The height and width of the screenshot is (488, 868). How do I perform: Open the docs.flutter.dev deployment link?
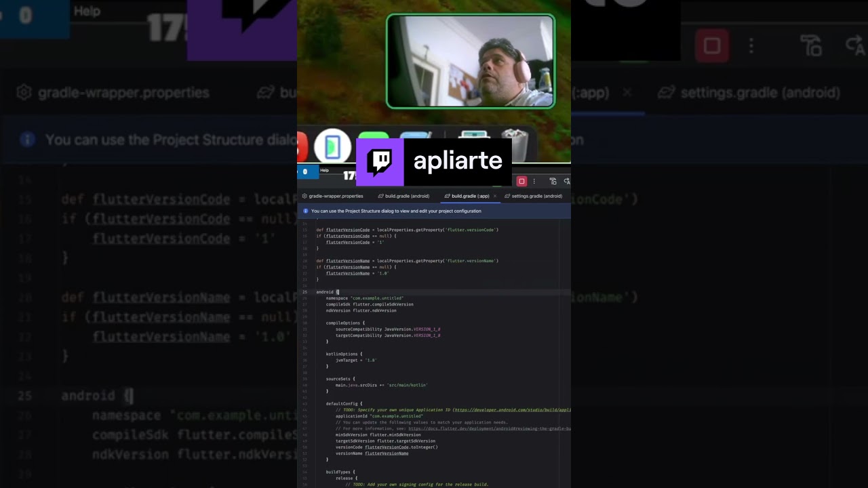(490, 428)
